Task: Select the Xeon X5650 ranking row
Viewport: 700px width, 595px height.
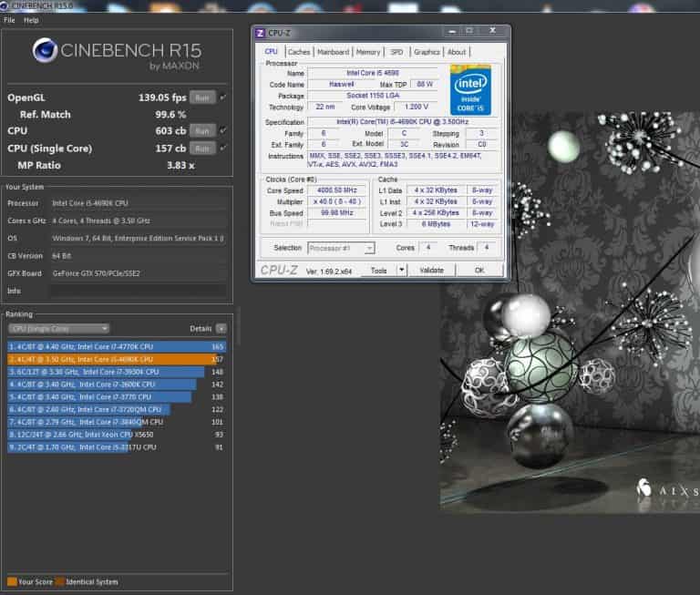Action: [117, 435]
